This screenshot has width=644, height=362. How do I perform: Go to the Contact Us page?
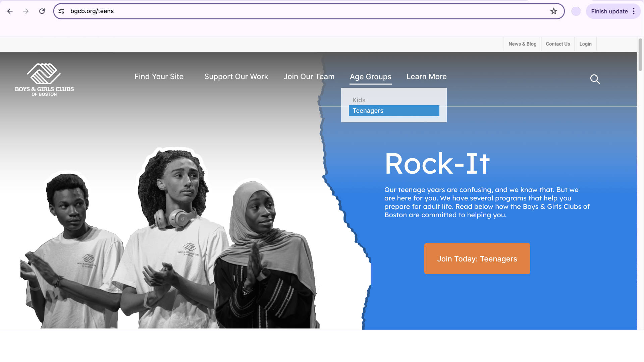pyautogui.click(x=557, y=44)
